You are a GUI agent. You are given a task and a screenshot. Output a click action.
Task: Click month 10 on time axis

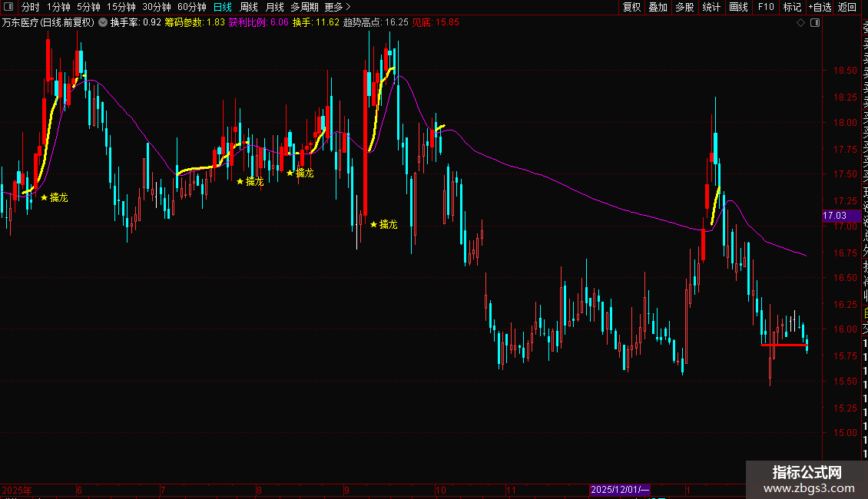coord(441,490)
